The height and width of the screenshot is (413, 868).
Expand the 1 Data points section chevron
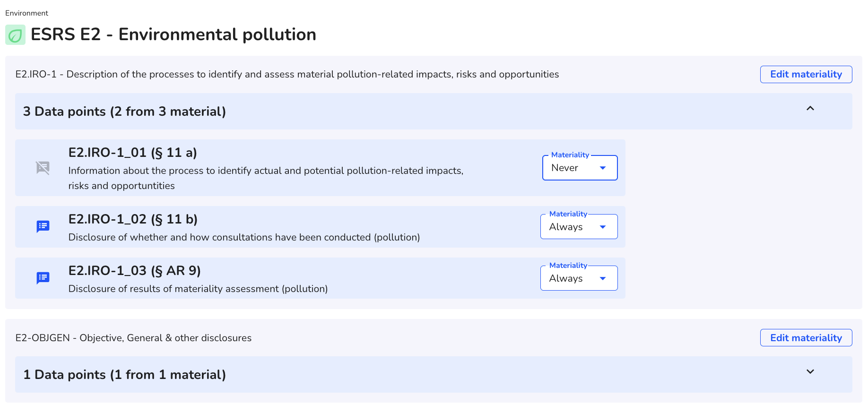[x=810, y=372]
